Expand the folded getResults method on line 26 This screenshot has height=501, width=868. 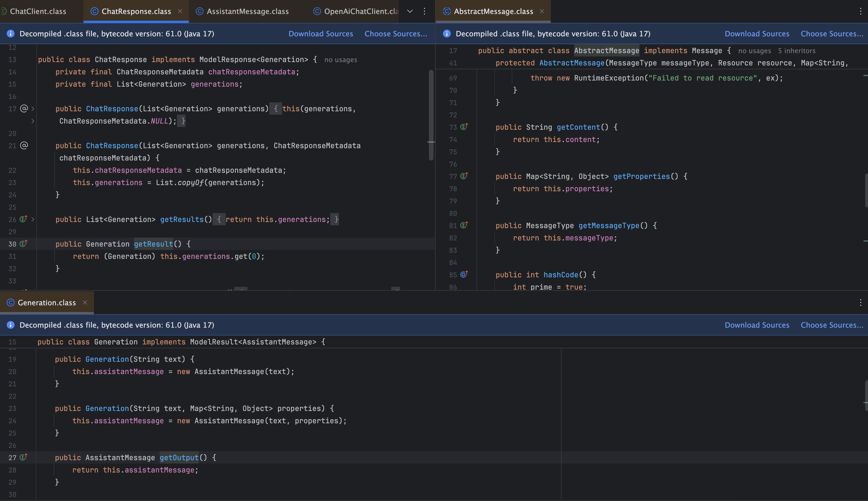[33, 219]
